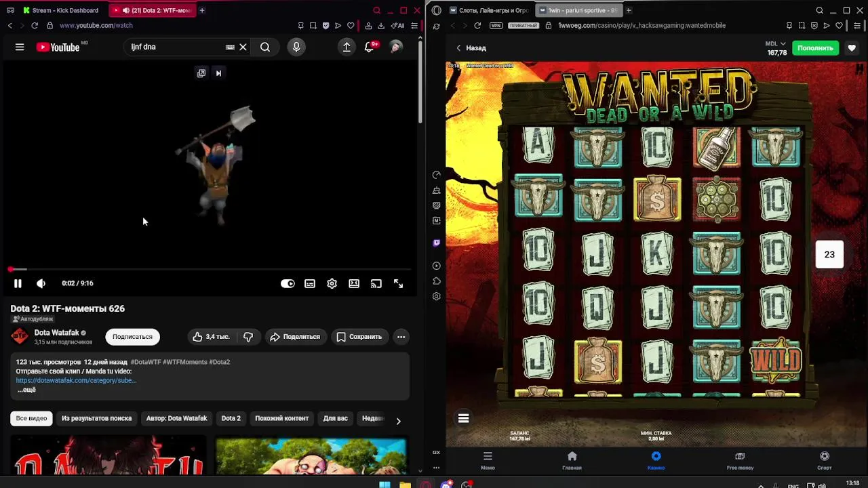Screen dimensions: 868x488
Task: Open Меню in the casino bottom bar
Action: [x=488, y=460]
